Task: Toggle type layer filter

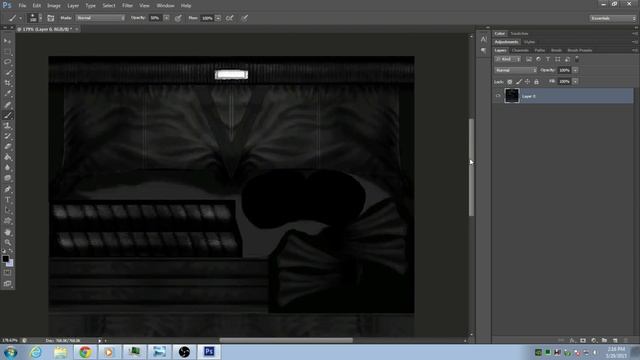Action: point(548,59)
